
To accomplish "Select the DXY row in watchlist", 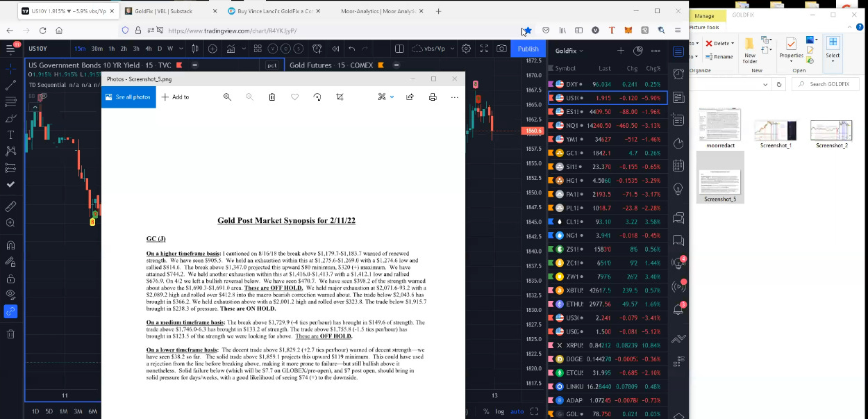I will (x=608, y=84).
